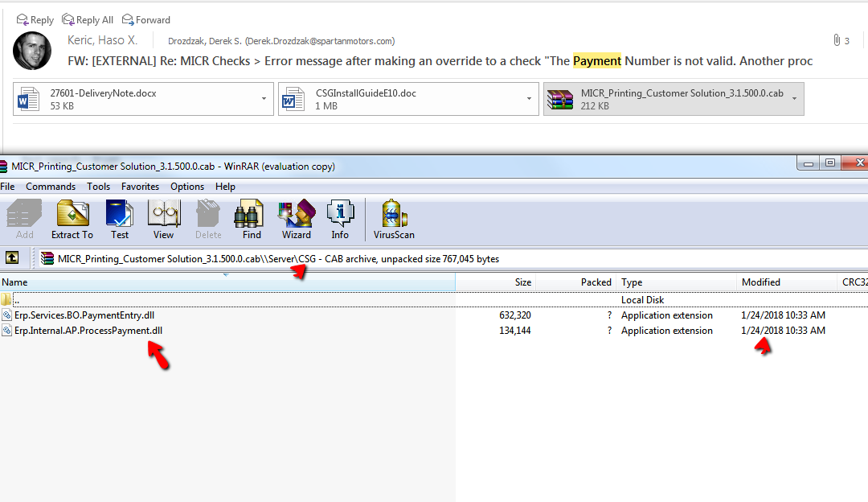Open the File menu in WinRAR
The height and width of the screenshot is (502, 868).
click(x=8, y=187)
